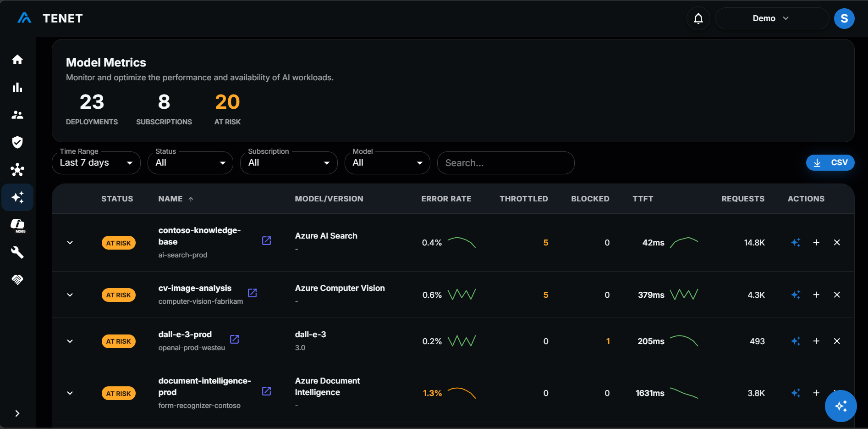Open the Status filter dropdown

pyautogui.click(x=190, y=163)
